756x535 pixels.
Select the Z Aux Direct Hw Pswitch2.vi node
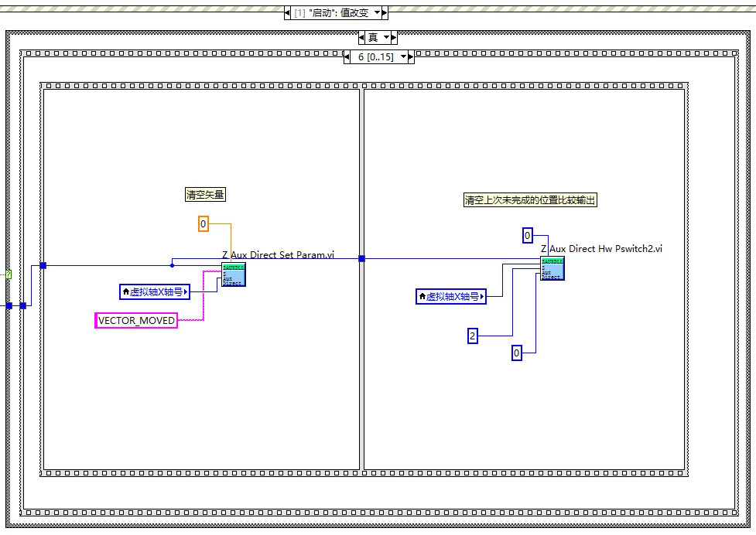[x=552, y=269]
